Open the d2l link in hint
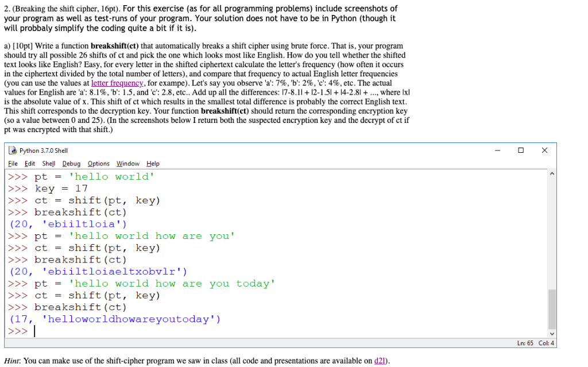 pos(380,361)
